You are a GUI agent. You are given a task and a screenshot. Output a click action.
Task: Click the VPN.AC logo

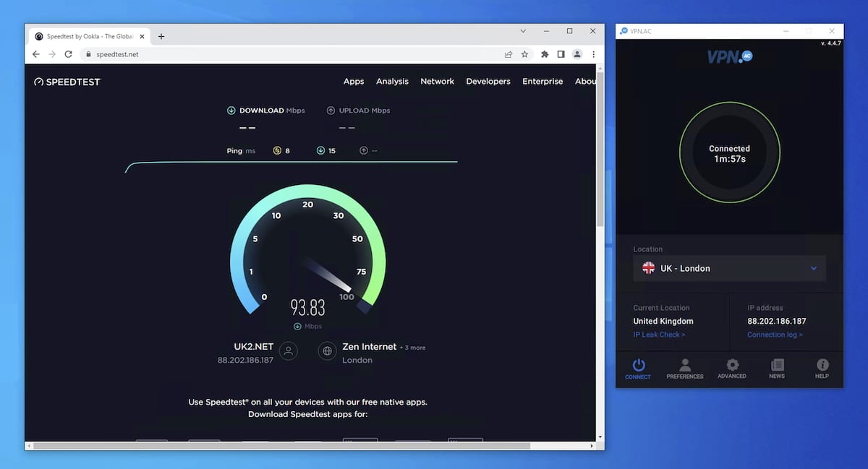click(729, 56)
